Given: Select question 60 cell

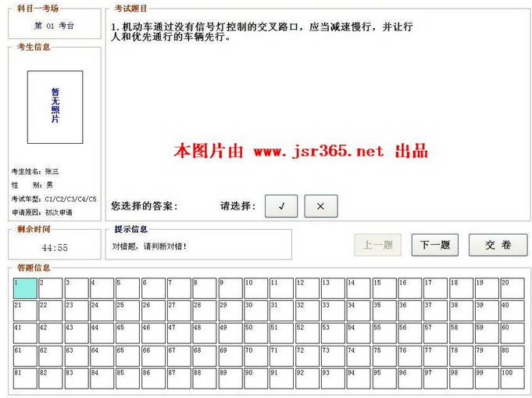Looking at the screenshot, I should pyautogui.click(x=512, y=333).
